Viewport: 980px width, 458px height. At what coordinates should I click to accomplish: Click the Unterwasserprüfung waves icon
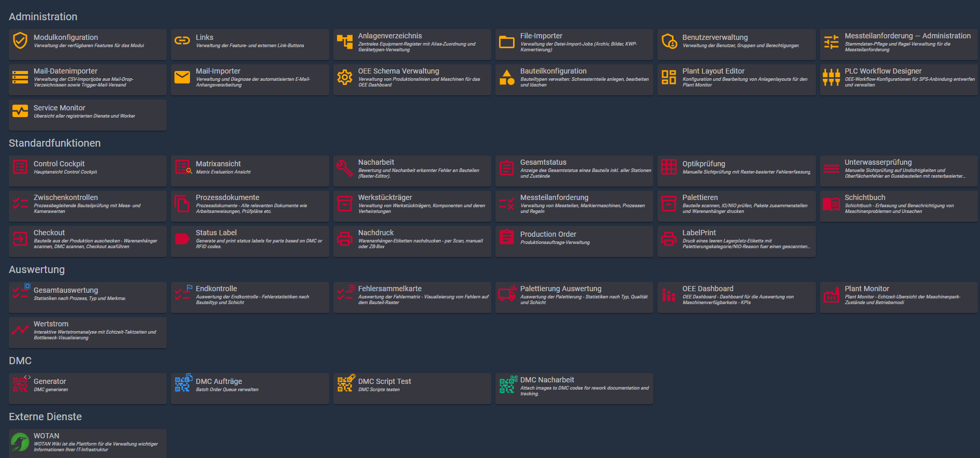pyautogui.click(x=831, y=168)
